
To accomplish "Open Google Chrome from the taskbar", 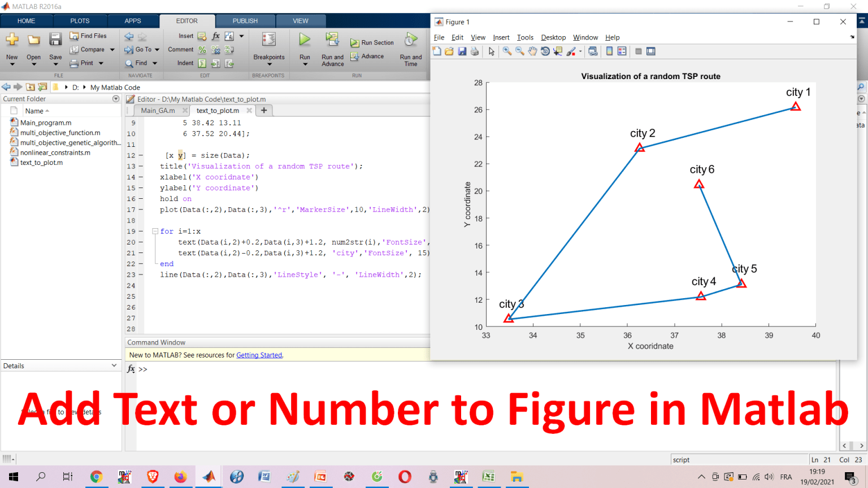I will pos(96,477).
